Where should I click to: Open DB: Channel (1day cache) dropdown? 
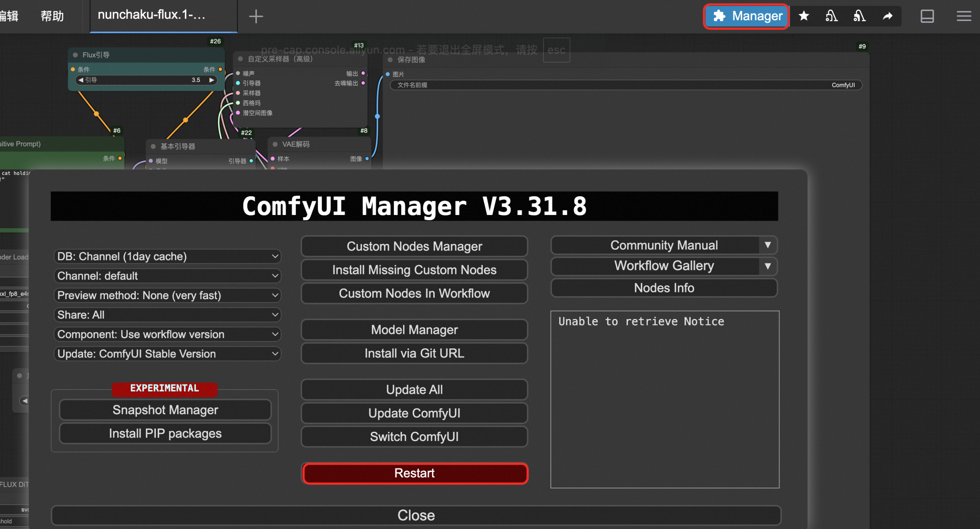167,256
